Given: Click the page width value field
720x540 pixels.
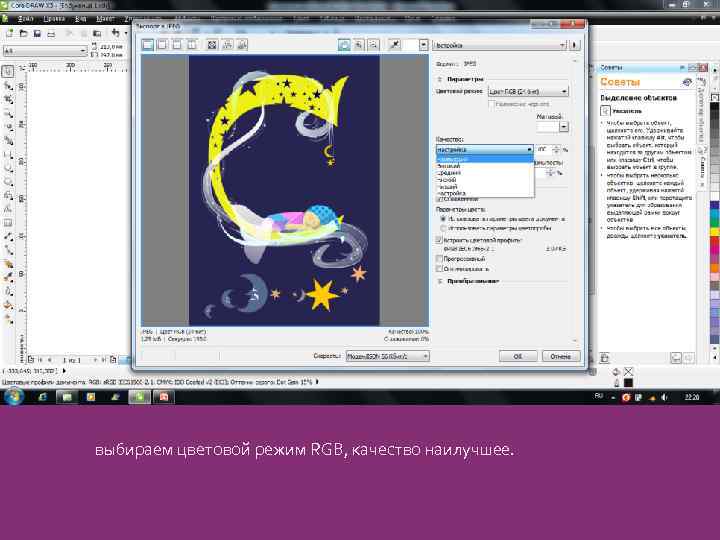Looking at the screenshot, I should (111, 47).
